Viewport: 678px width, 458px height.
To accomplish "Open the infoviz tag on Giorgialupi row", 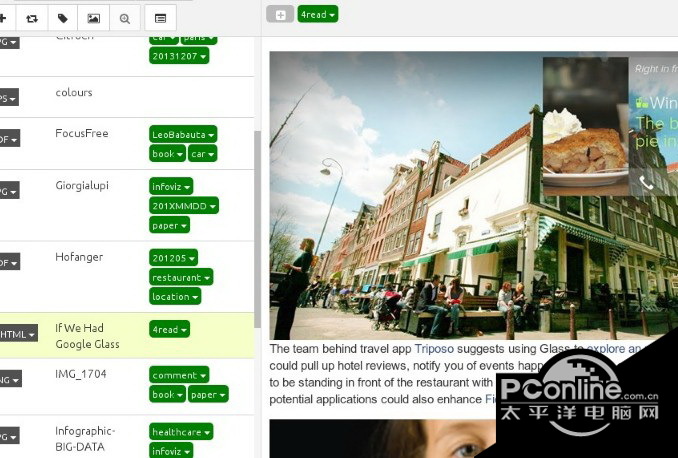I will point(171,186).
